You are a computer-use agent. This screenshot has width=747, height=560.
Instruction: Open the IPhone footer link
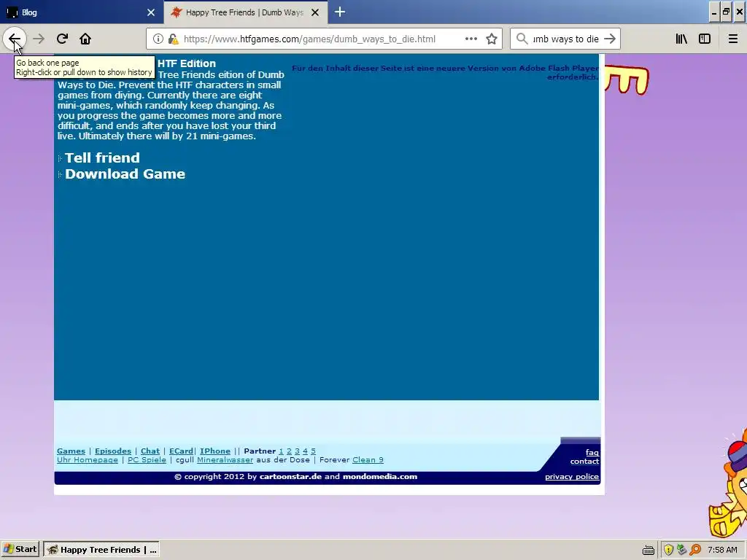[215, 451]
